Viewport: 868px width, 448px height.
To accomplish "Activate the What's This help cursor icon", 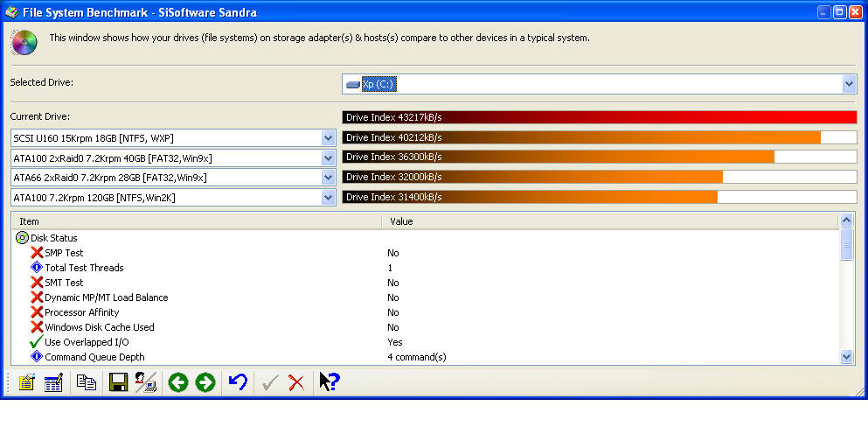I will coord(330,382).
